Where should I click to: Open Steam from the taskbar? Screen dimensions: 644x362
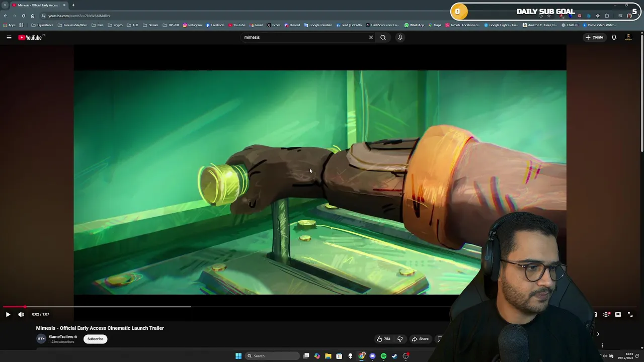pos(394,356)
